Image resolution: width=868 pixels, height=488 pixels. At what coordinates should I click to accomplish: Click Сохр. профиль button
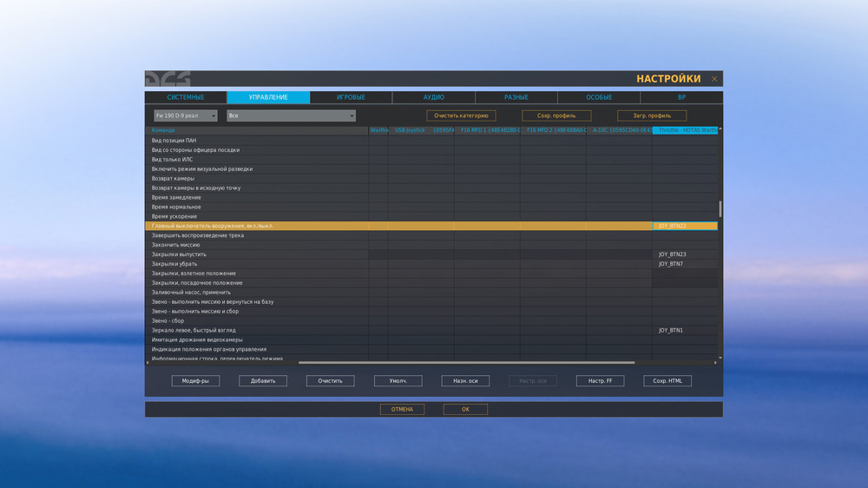(556, 115)
